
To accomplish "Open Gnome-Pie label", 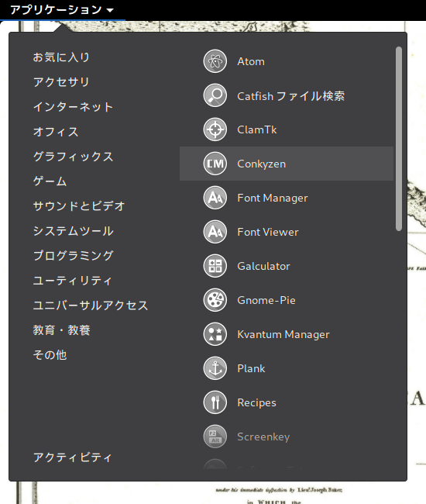I will point(266,300).
